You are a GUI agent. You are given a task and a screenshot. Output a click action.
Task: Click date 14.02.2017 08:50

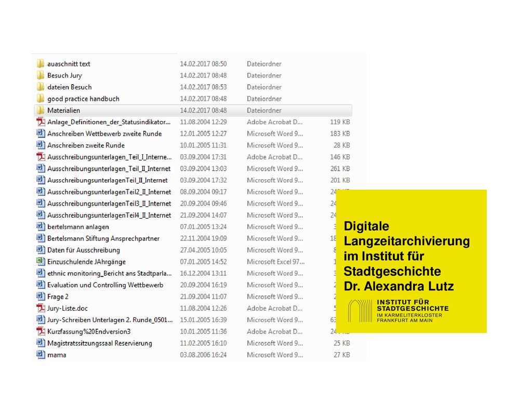point(203,64)
